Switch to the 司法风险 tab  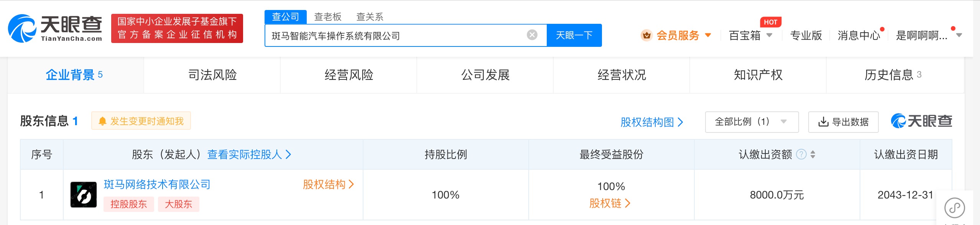212,75
